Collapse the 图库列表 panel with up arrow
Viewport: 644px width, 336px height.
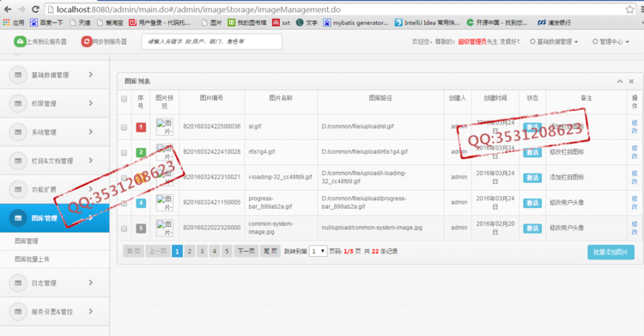tap(619, 82)
